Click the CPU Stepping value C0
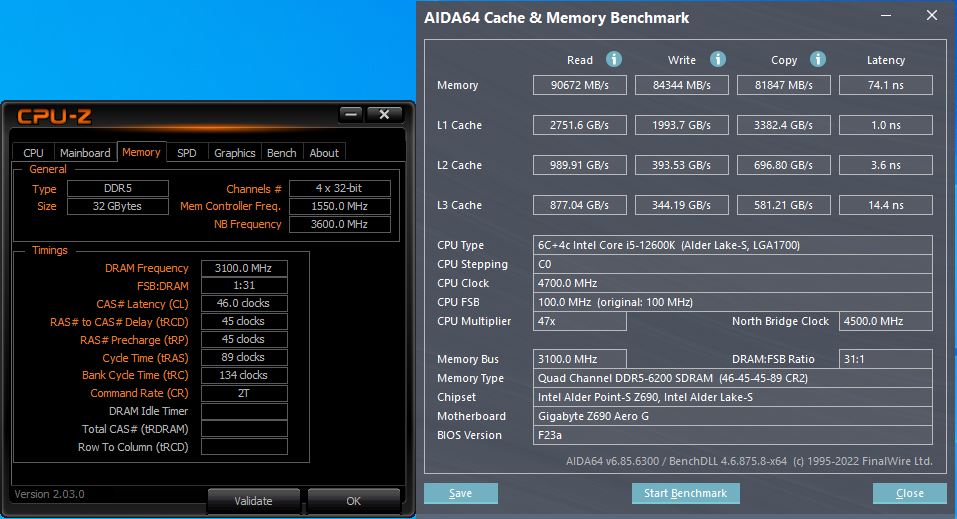The height and width of the screenshot is (519, 957). [x=732, y=264]
